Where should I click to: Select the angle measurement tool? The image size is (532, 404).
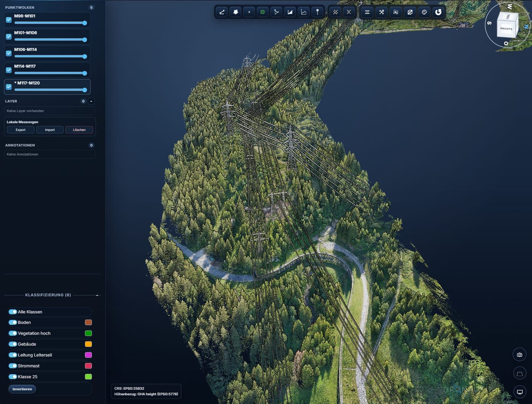point(276,12)
